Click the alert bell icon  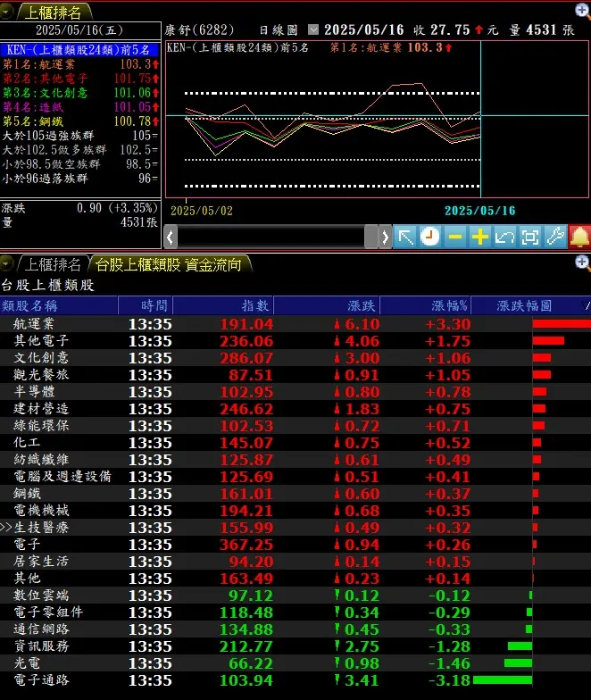pyautogui.click(x=579, y=237)
